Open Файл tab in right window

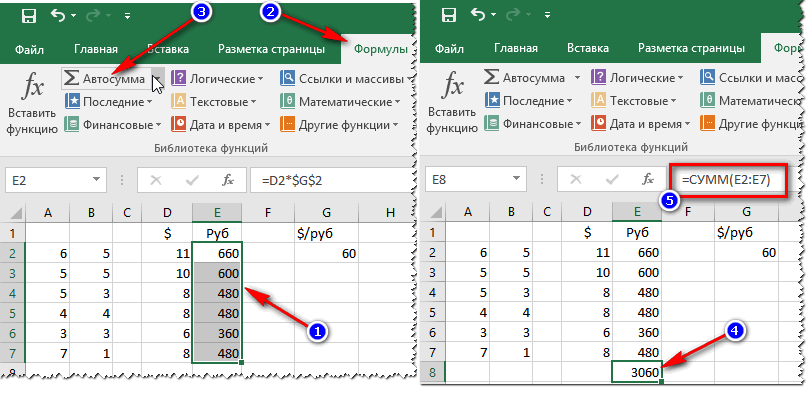tap(449, 49)
